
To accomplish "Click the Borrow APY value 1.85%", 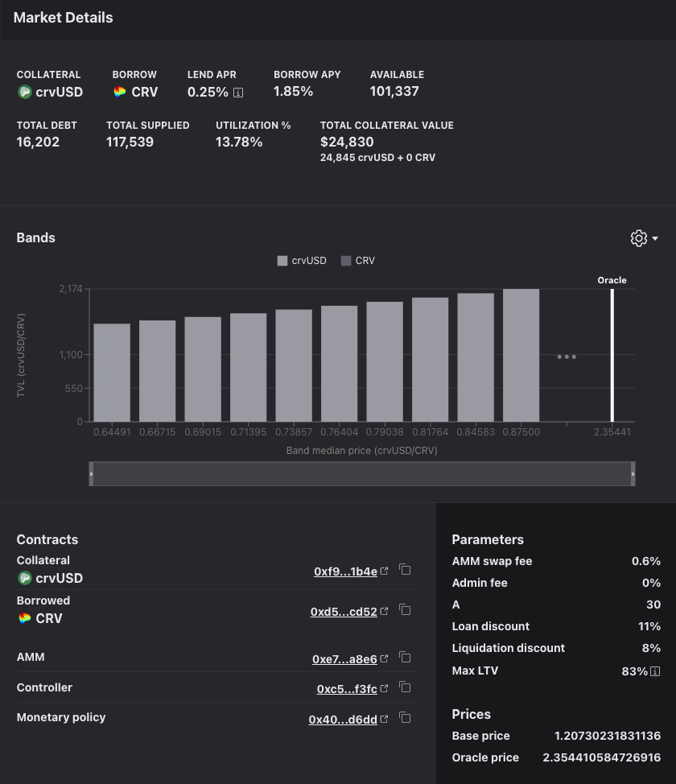I will [x=293, y=92].
